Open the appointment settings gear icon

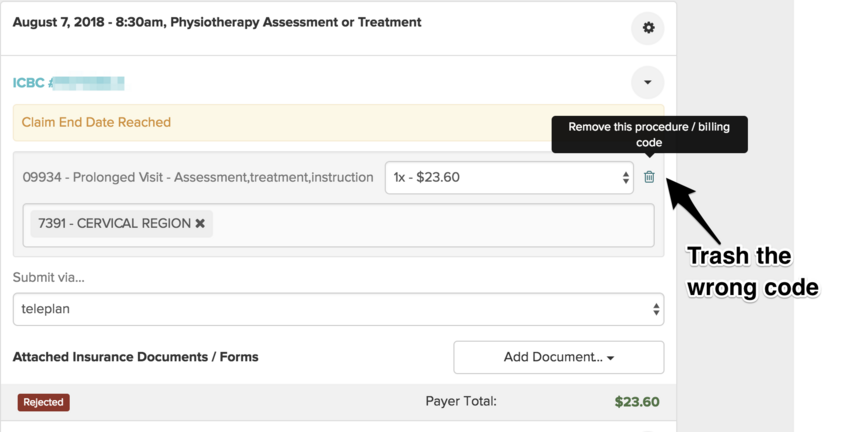click(648, 28)
